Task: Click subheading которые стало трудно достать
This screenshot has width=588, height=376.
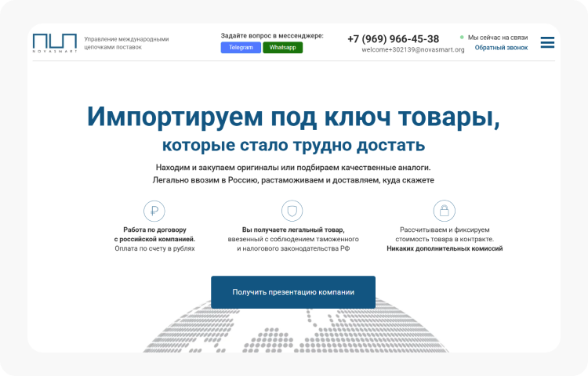Action: tap(294, 145)
